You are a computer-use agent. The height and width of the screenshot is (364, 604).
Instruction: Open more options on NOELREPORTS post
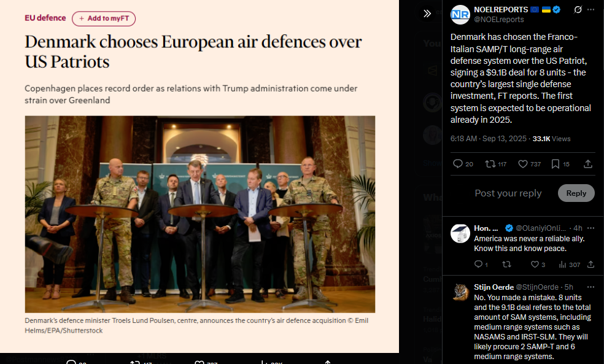(x=591, y=10)
